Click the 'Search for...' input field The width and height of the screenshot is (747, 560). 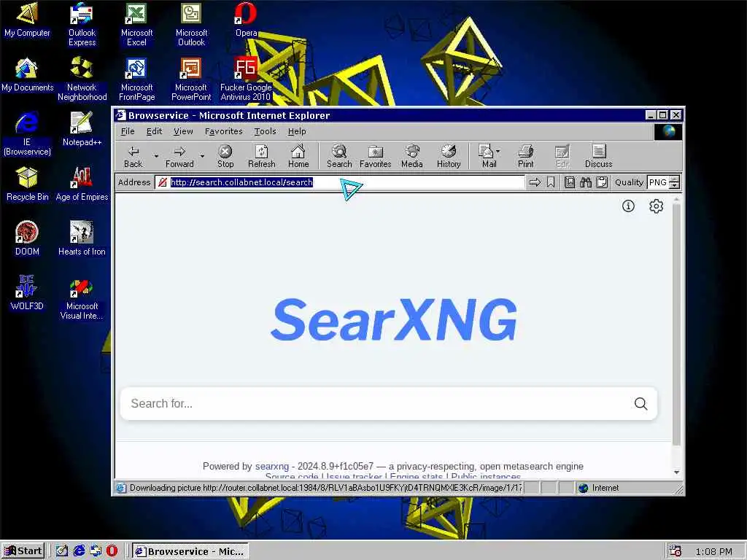click(x=376, y=404)
